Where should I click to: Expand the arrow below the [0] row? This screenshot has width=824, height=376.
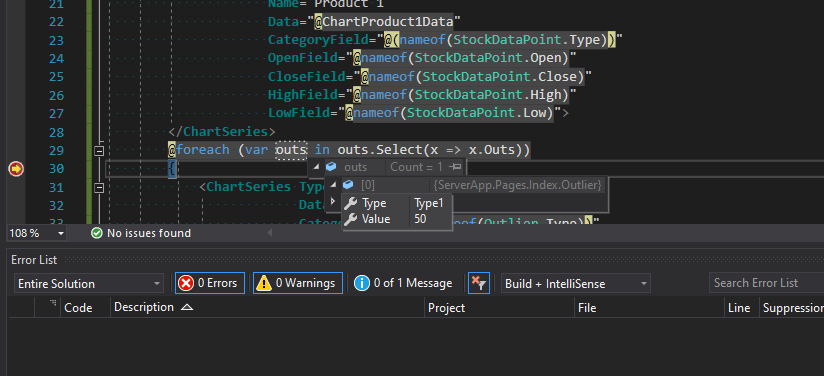click(332, 200)
